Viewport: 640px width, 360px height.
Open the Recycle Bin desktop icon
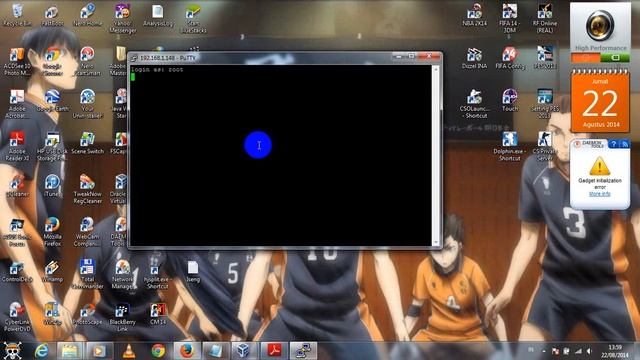17,16
